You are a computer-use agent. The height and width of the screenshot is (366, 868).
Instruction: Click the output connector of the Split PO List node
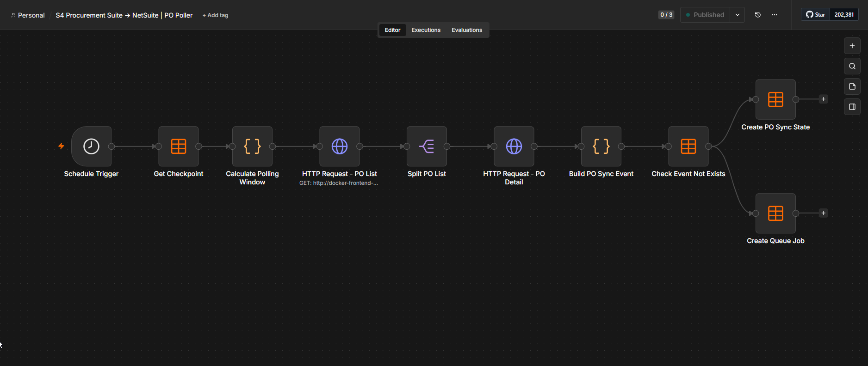447,146
